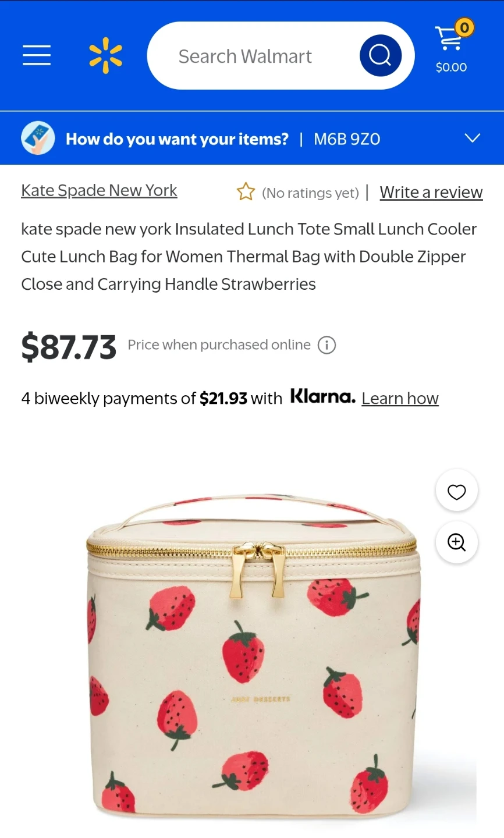504x838 pixels.
Task: Show price info via the i icon
Action: pos(326,345)
